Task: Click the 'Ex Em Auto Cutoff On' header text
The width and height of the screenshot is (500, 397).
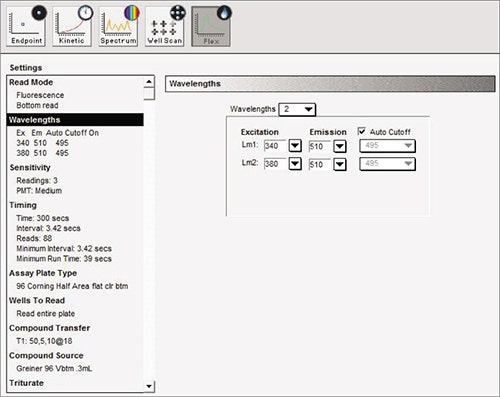Action: [58, 133]
